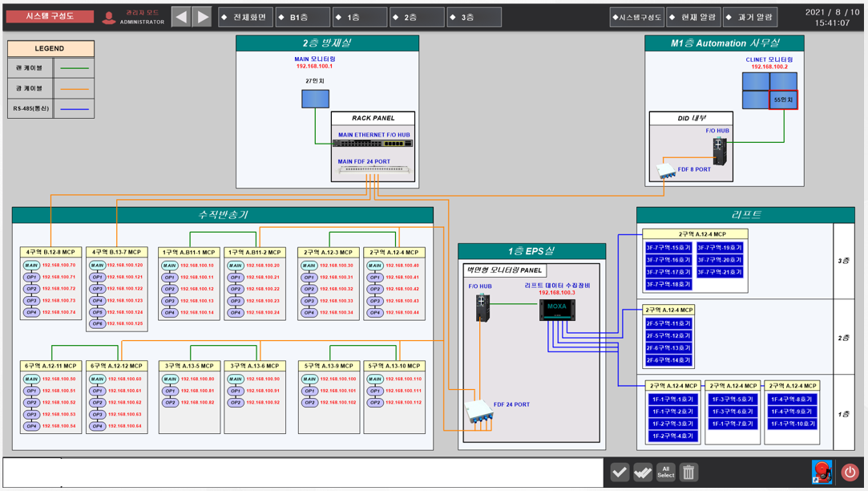Click the back arrow navigation button
Image resolution: width=868 pixels, height=491 pixels.
(x=182, y=17)
